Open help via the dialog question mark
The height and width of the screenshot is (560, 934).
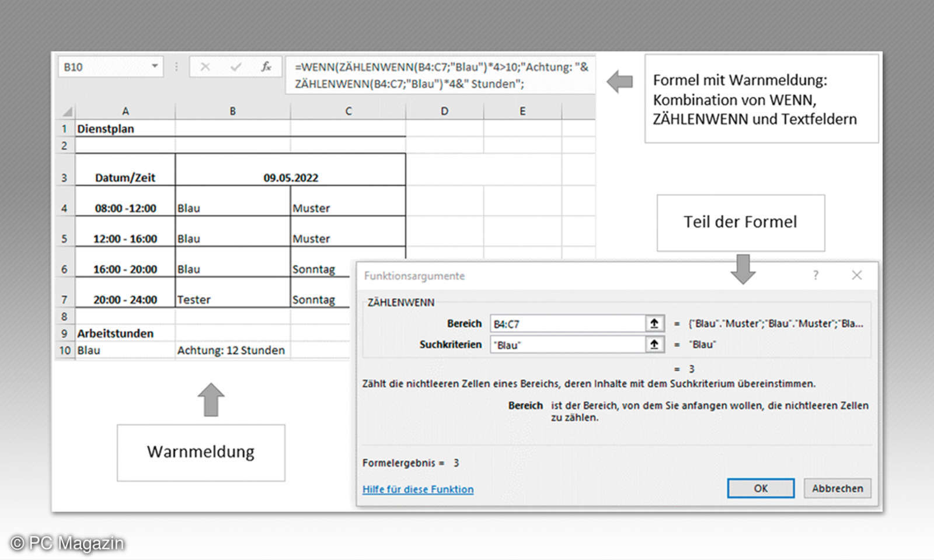point(815,275)
